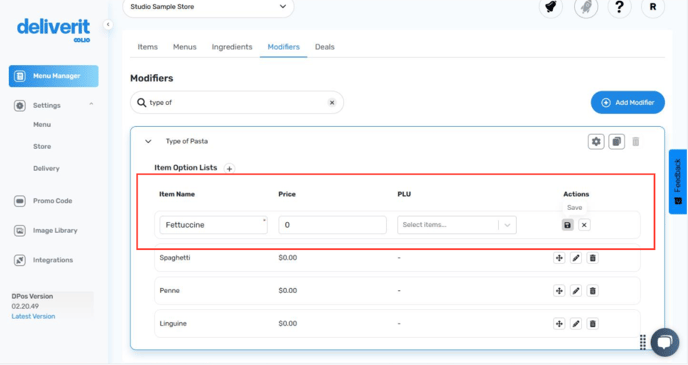Open the Studio Sample Store dropdown
The height and width of the screenshot is (365, 688).
208,7
